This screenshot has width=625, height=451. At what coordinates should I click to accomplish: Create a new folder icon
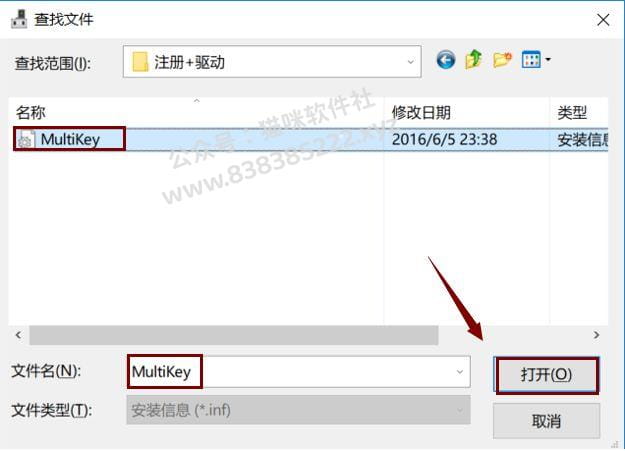pyautogui.click(x=502, y=60)
